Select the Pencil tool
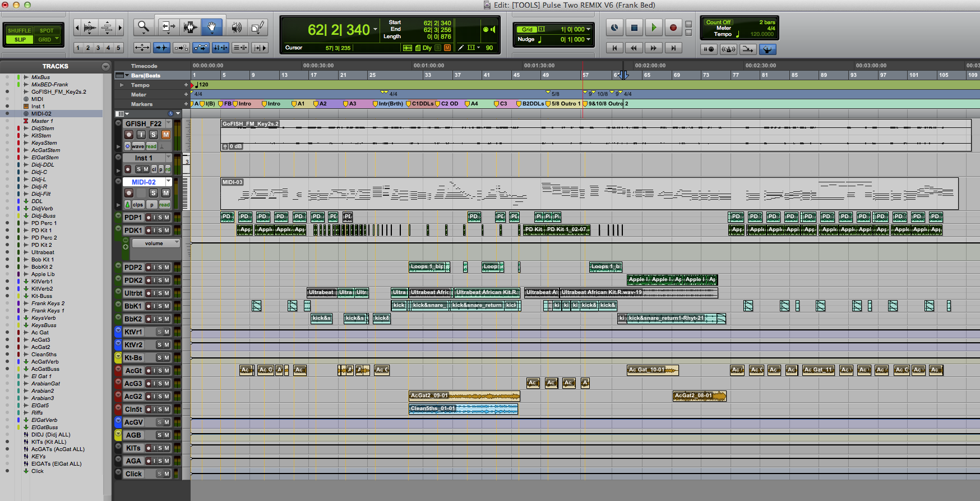The width and height of the screenshot is (980, 501). [257, 27]
